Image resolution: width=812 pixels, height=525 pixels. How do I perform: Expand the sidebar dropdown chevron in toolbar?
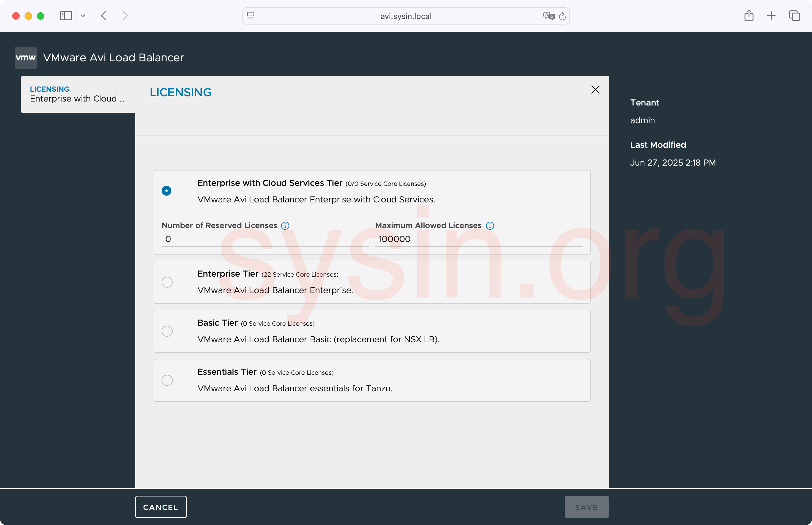(83, 16)
